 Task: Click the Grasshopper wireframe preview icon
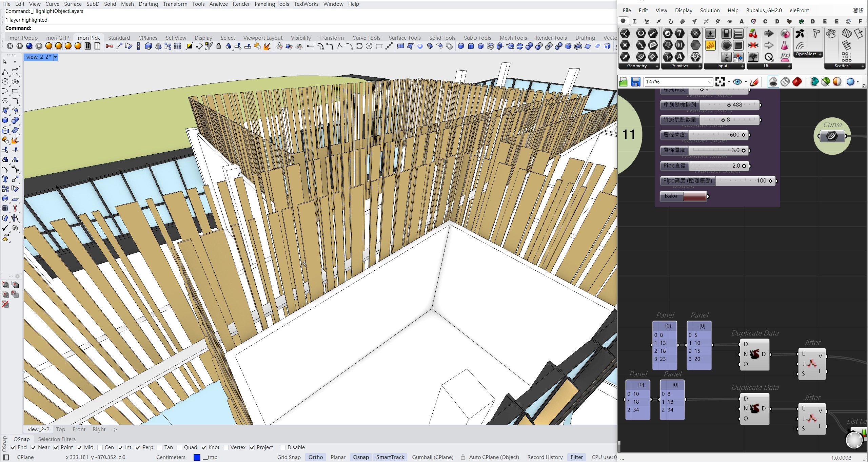(785, 82)
